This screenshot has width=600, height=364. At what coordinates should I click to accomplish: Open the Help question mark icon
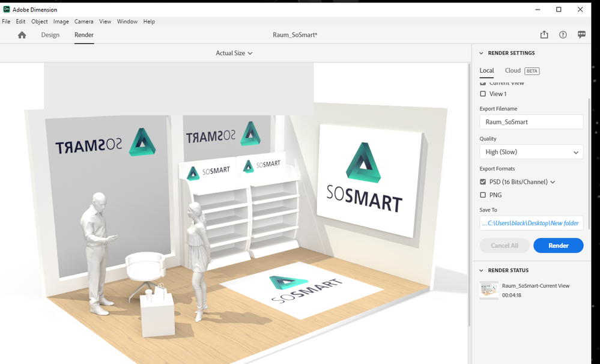pos(563,35)
